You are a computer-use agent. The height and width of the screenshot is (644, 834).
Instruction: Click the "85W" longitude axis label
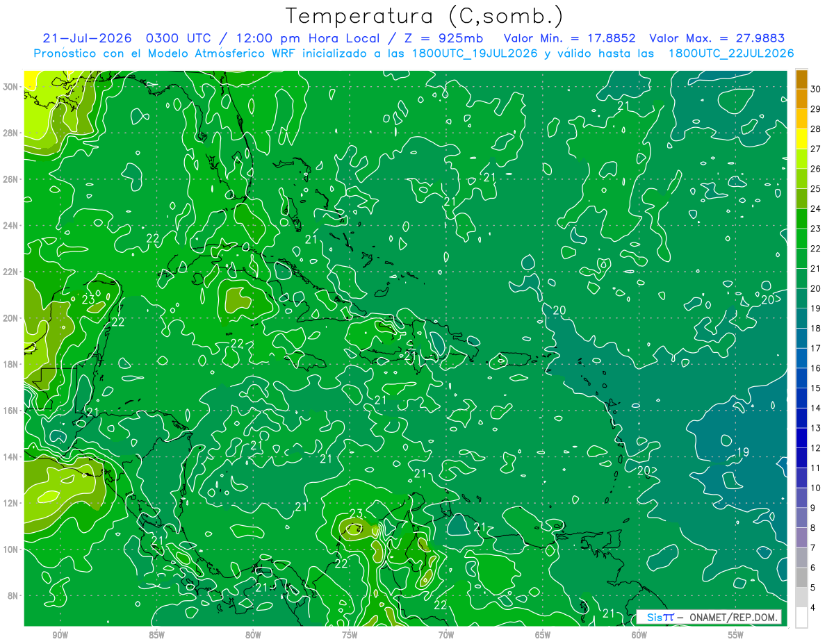coord(157,636)
